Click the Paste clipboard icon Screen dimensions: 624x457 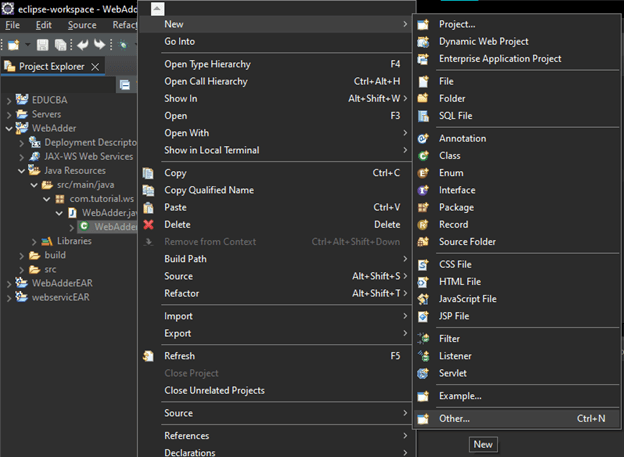click(x=148, y=207)
